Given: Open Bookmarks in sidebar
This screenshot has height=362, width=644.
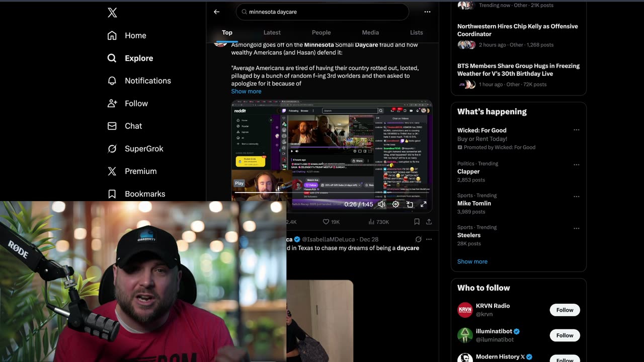Looking at the screenshot, I should pyautogui.click(x=136, y=194).
